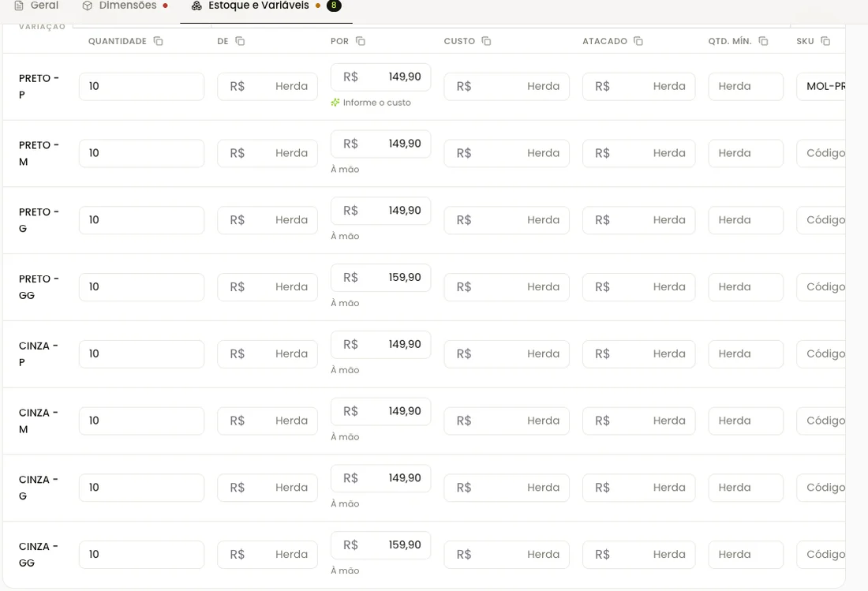Click SKU Código field for CINZA - M
This screenshot has height=591, width=868.
821,421
